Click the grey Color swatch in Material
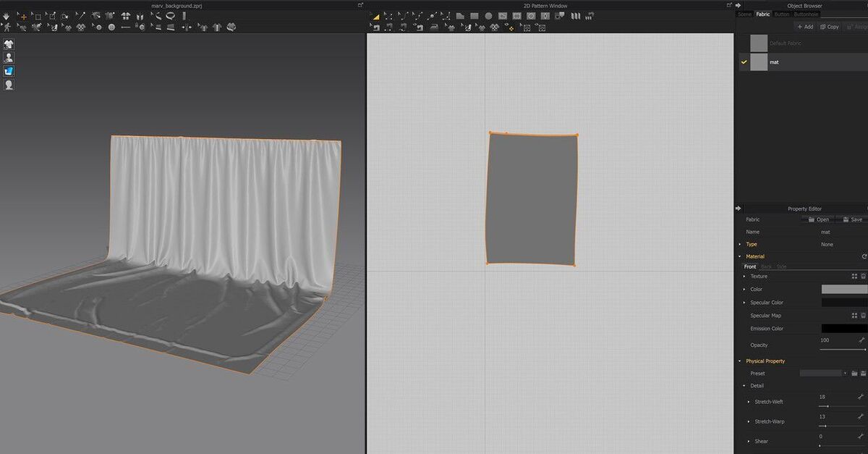Viewport: 868px width, 454px height. pos(843,289)
